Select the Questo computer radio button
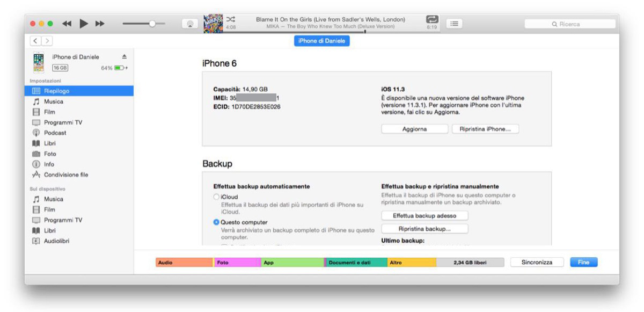This screenshot has width=644, height=312. click(x=216, y=222)
